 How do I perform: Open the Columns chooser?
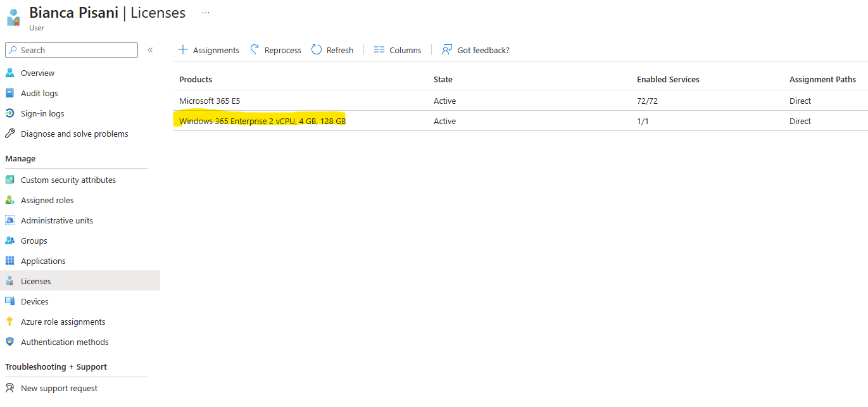click(x=398, y=50)
